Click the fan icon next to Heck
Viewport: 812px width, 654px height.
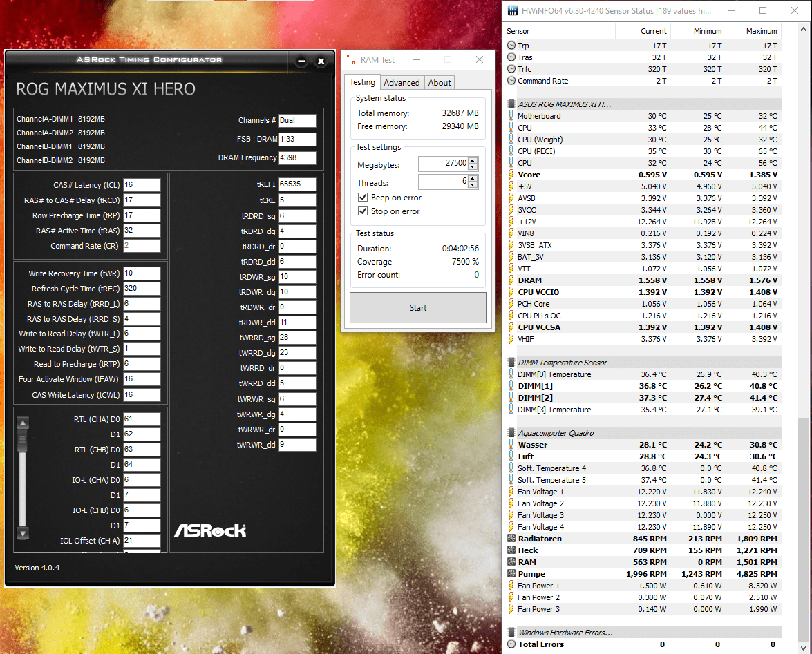click(x=511, y=550)
